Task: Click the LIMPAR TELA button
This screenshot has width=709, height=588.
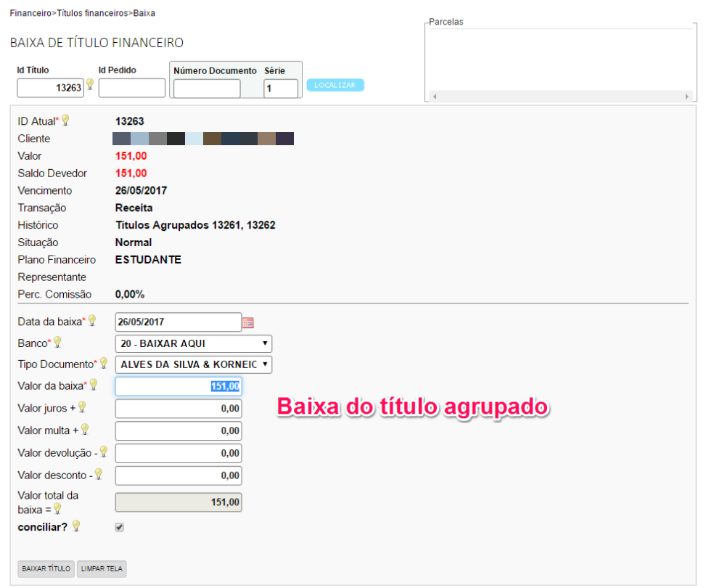Action: (x=102, y=568)
